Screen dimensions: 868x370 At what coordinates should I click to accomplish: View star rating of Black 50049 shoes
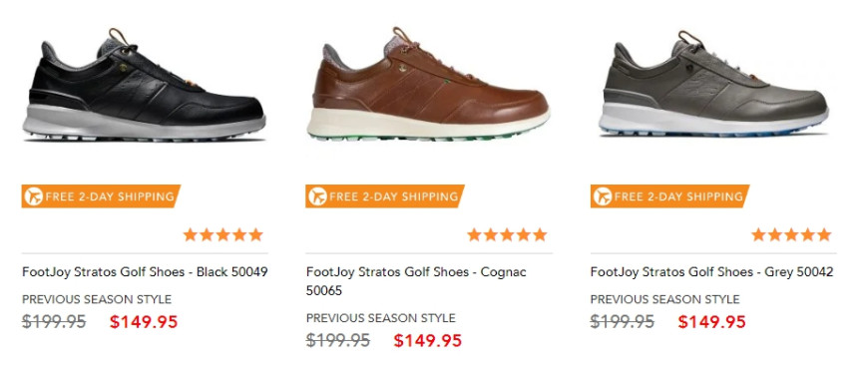pyautogui.click(x=223, y=235)
